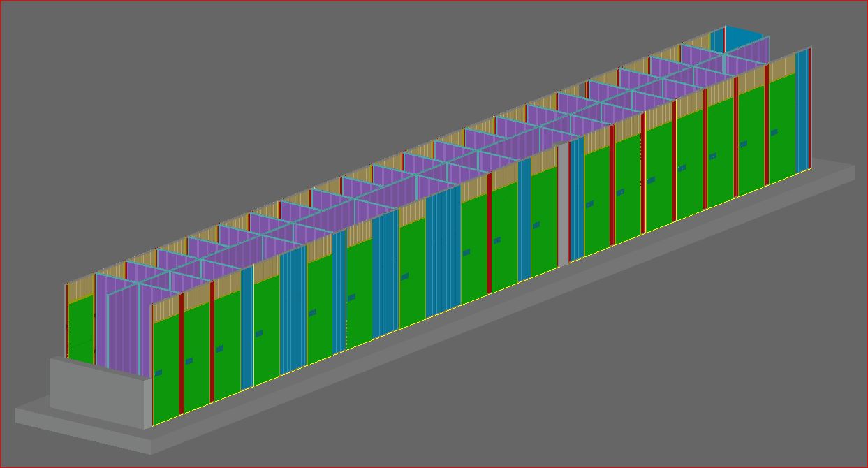This screenshot has height=468, width=868.
Task: Select the widest blue panel on front wall
Action: (443, 255)
